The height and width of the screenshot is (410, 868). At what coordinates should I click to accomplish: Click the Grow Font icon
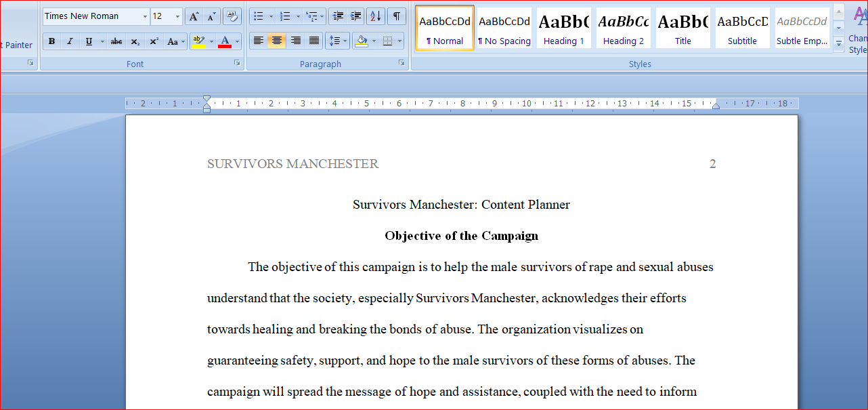point(194,16)
